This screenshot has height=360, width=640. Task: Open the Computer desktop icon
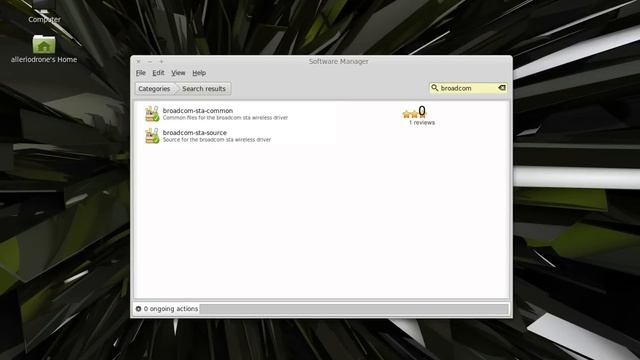44,12
